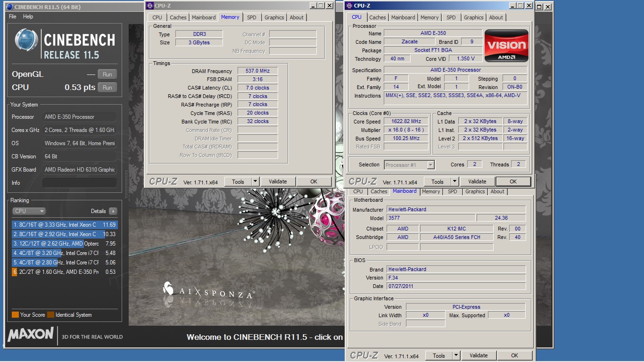Image resolution: width=644 pixels, height=362 pixels.
Task: Click Validate in CPU-tab CPU-Z window
Action: 477,181
